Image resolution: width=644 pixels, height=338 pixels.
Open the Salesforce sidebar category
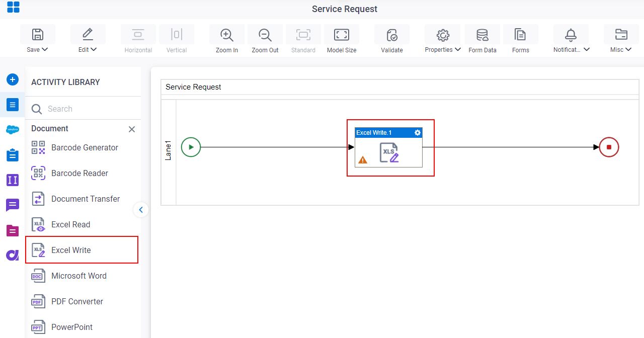[13, 130]
